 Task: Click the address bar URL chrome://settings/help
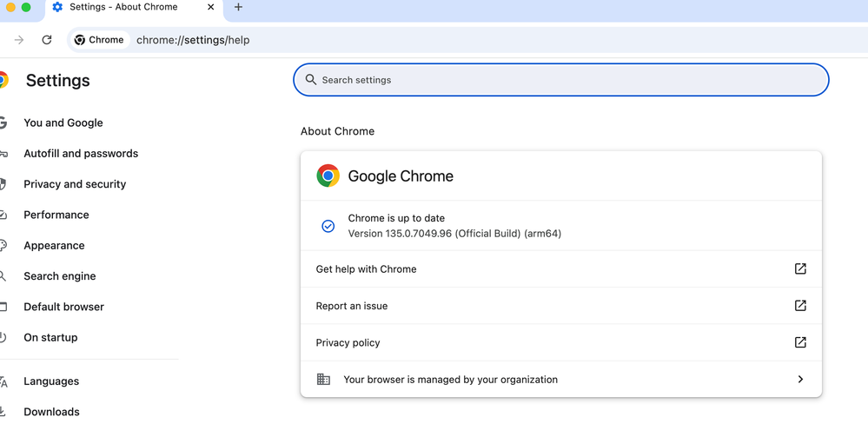(x=193, y=40)
